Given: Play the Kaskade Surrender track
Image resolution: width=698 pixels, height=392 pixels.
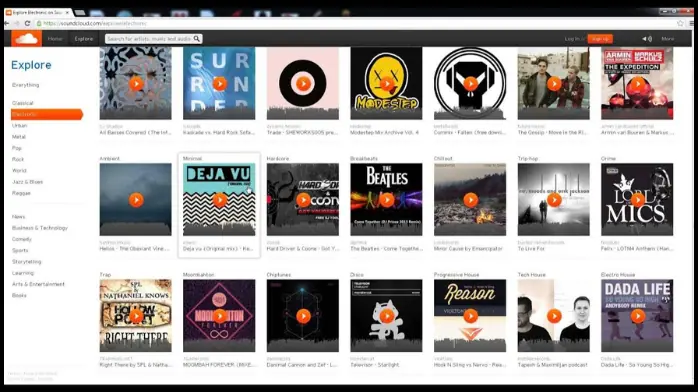Looking at the screenshot, I should coord(219,84).
